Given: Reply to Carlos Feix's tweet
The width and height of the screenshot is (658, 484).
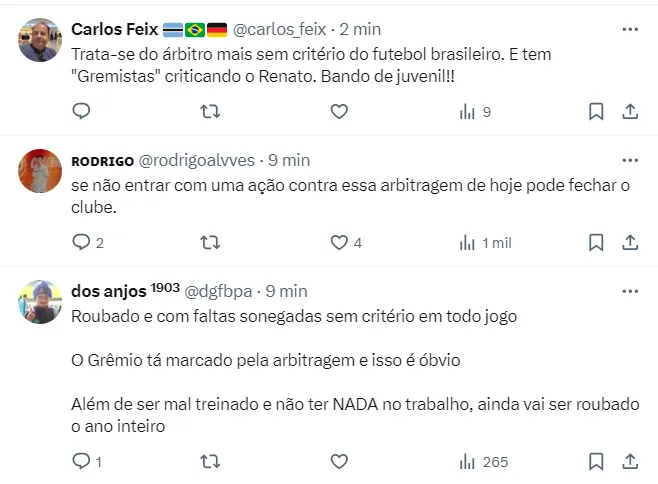Looking at the screenshot, I should [x=82, y=112].
